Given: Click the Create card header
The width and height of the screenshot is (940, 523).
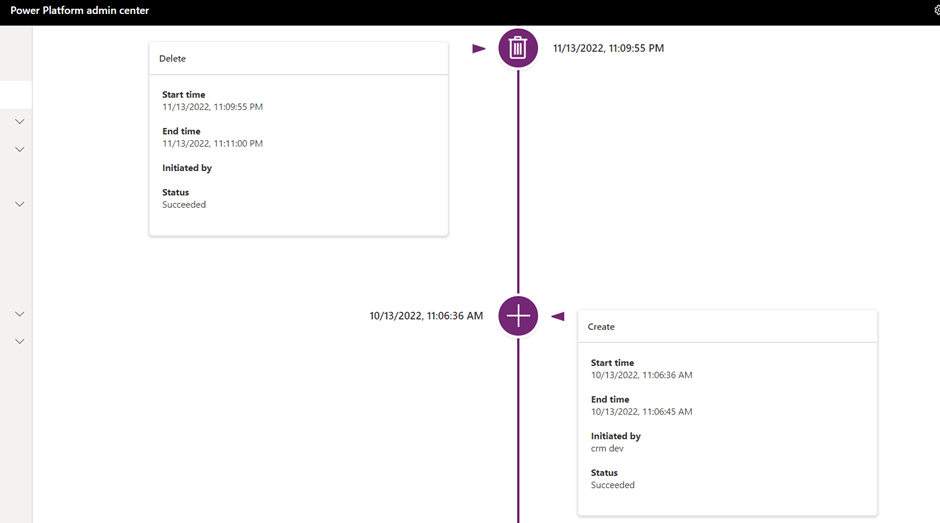Looking at the screenshot, I should [601, 327].
